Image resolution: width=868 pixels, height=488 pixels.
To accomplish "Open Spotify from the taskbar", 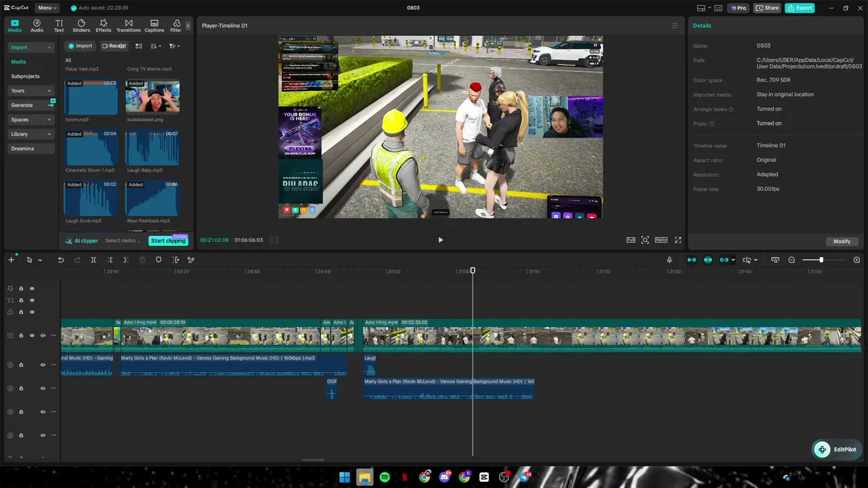I will coord(384,477).
